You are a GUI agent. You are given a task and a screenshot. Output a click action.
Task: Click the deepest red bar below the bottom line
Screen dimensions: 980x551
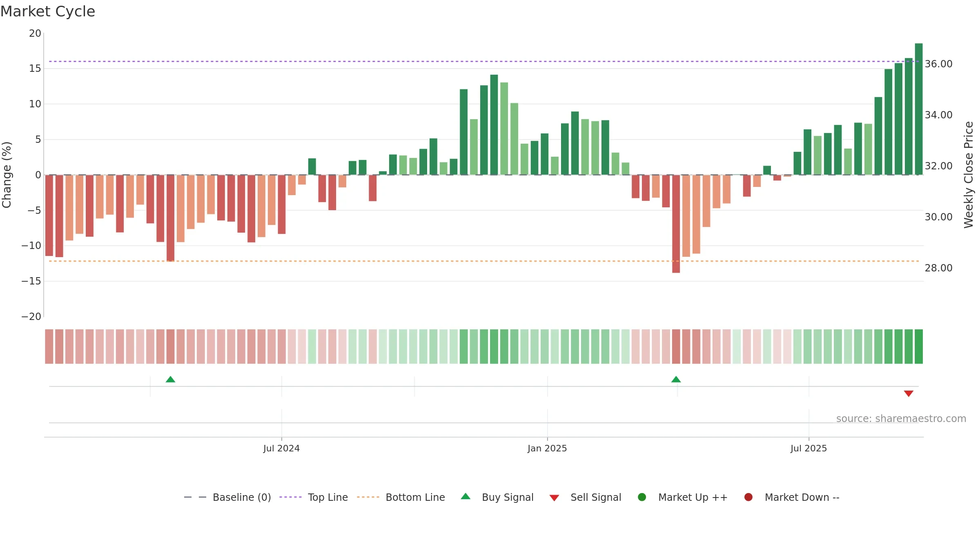click(x=676, y=224)
